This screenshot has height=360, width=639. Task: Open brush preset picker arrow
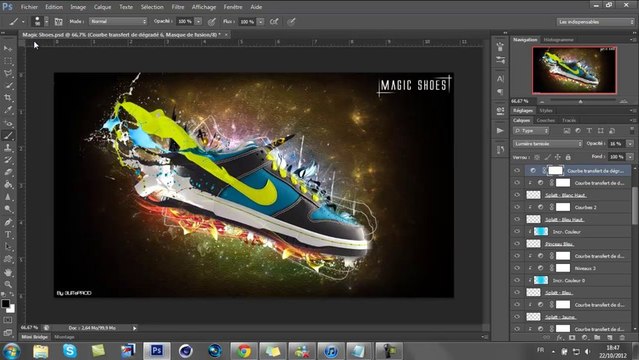tap(46, 22)
